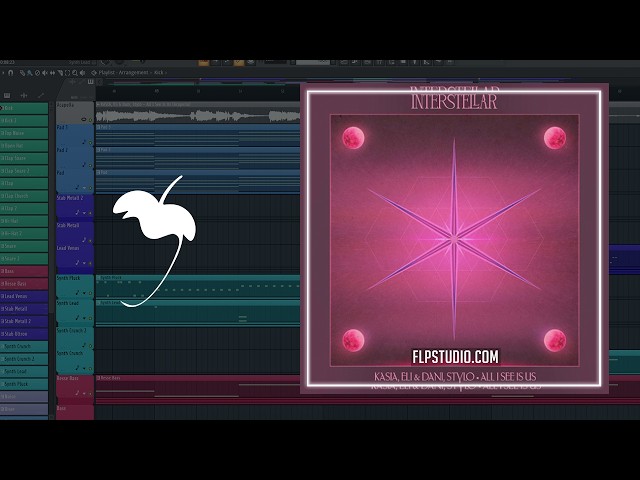The height and width of the screenshot is (480, 640).
Task: Mute the Synth Lead track
Action: pyautogui.click(x=90, y=318)
